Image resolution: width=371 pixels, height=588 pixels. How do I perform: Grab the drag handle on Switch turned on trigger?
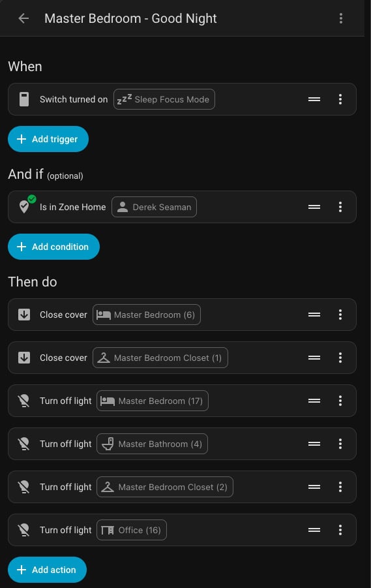(x=314, y=99)
